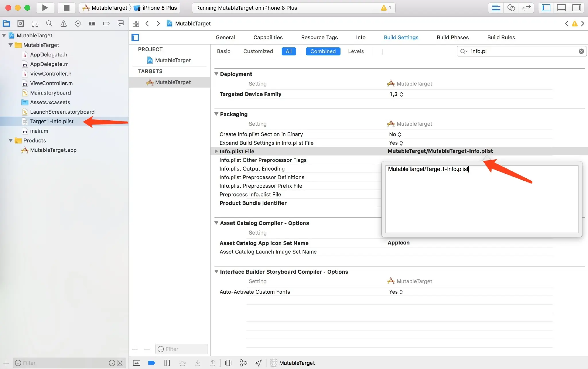Clear the info.pl search text
Screen dimensions: 588x369
pyautogui.click(x=581, y=51)
